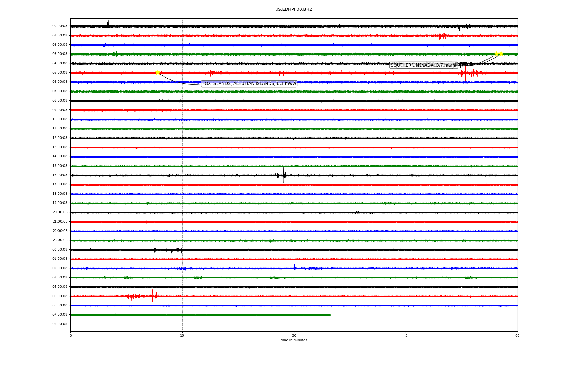Screen dimensions: 588x368
Task: Click the black spike near the start of the first 00:00:08 trace
Action: pos(108,23)
